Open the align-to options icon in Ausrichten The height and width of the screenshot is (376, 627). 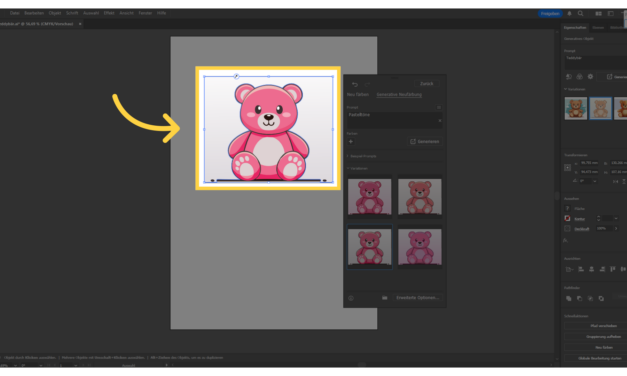point(569,269)
